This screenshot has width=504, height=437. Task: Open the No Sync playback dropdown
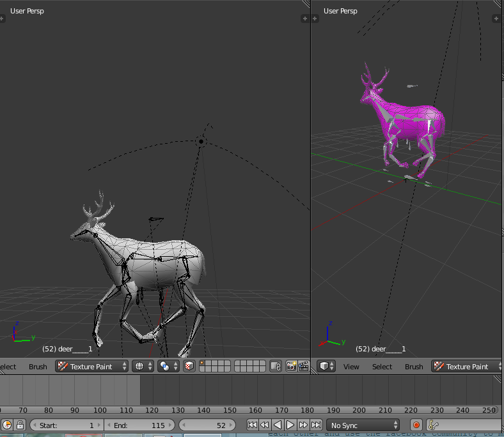(x=363, y=425)
